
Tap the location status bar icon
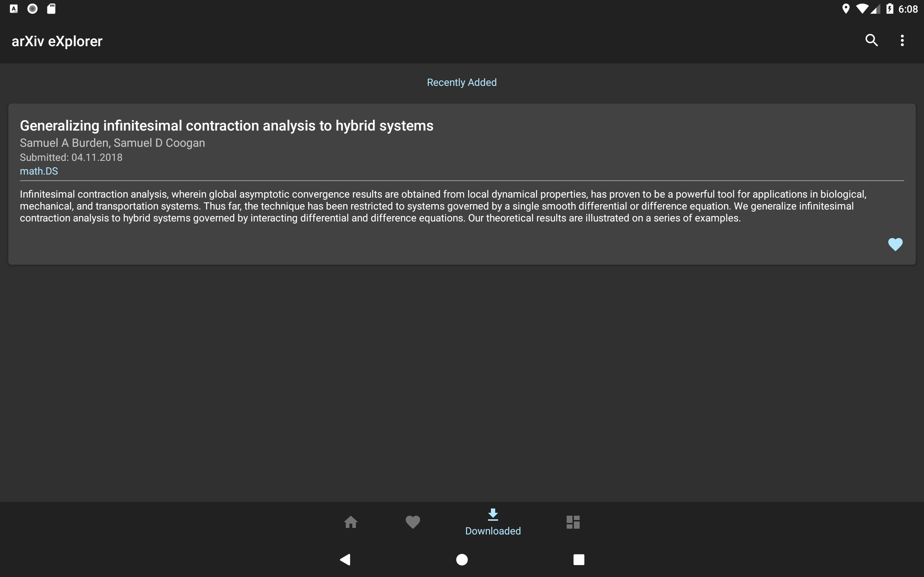pos(846,9)
